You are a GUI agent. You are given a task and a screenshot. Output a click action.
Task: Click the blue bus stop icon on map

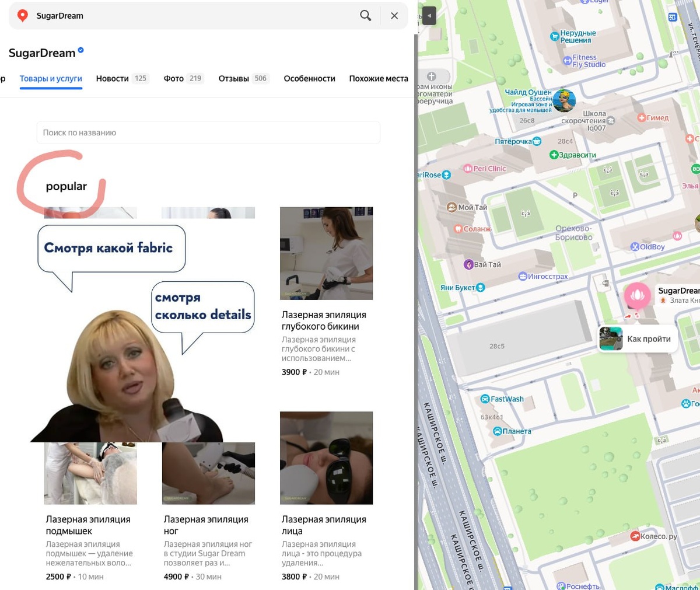tap(673, 18)
